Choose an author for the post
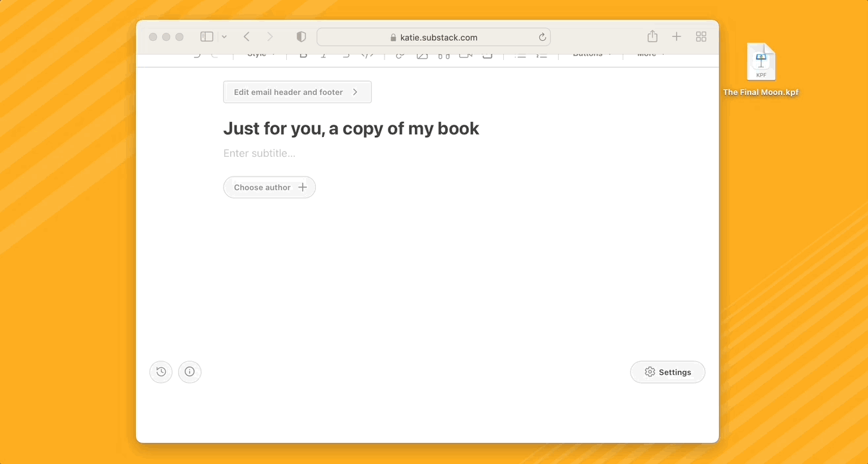The width and height of the screenshot is (868, 464). 269,187
